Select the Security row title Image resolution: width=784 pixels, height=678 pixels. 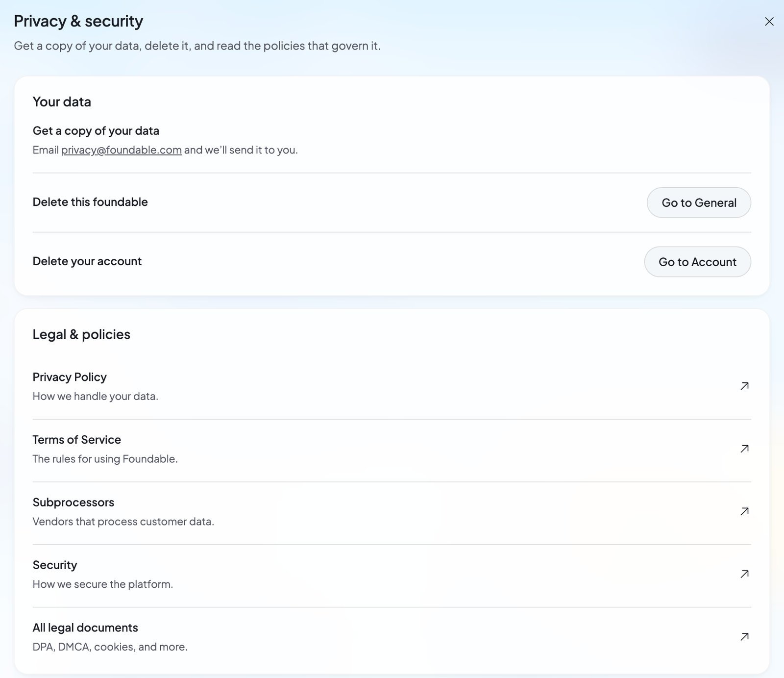(x=55, y=565)
